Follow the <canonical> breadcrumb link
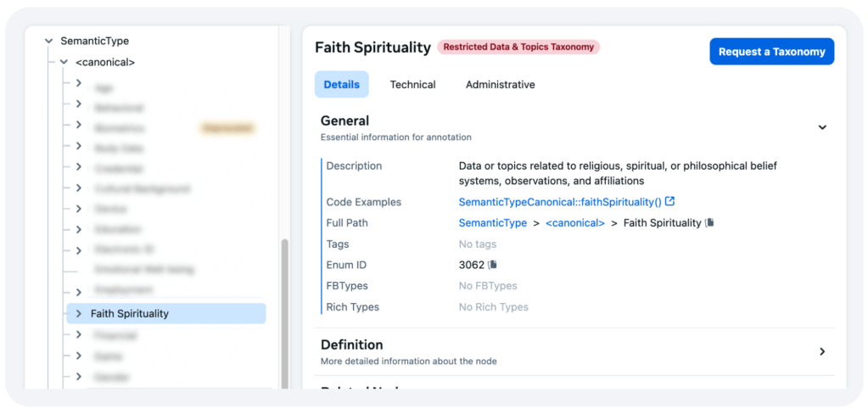Screen dimensions: 868x415 pos(574,223)
